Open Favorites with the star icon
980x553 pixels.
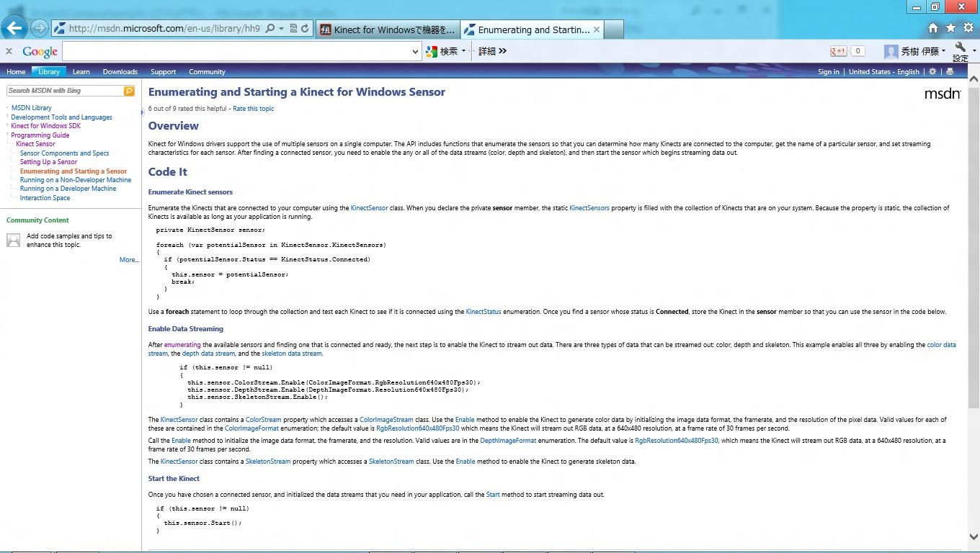pos(950,28)
